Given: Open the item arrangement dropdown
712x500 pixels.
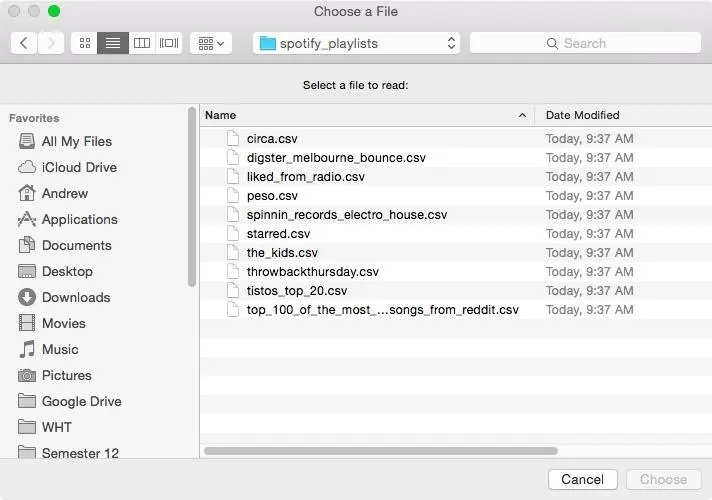Looking at the screenshot, I should 211,43.
